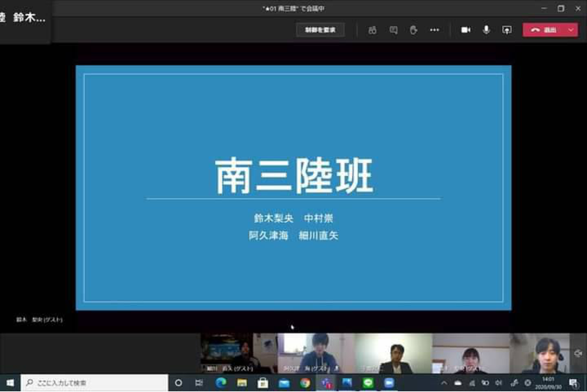Screen dimensions: 587x392
Task: Open Microsoft Store from the taskbar
Action: [263, 382]
